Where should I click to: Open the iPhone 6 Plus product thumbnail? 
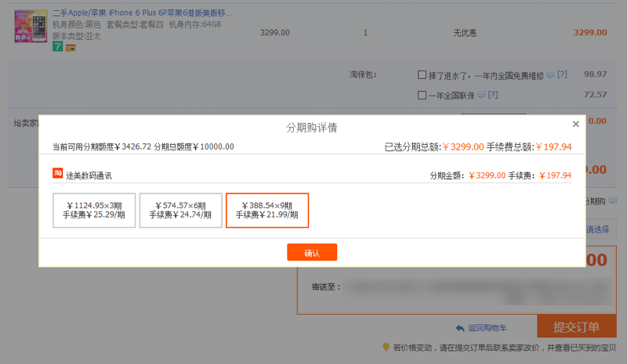click(x=31, y=27)
